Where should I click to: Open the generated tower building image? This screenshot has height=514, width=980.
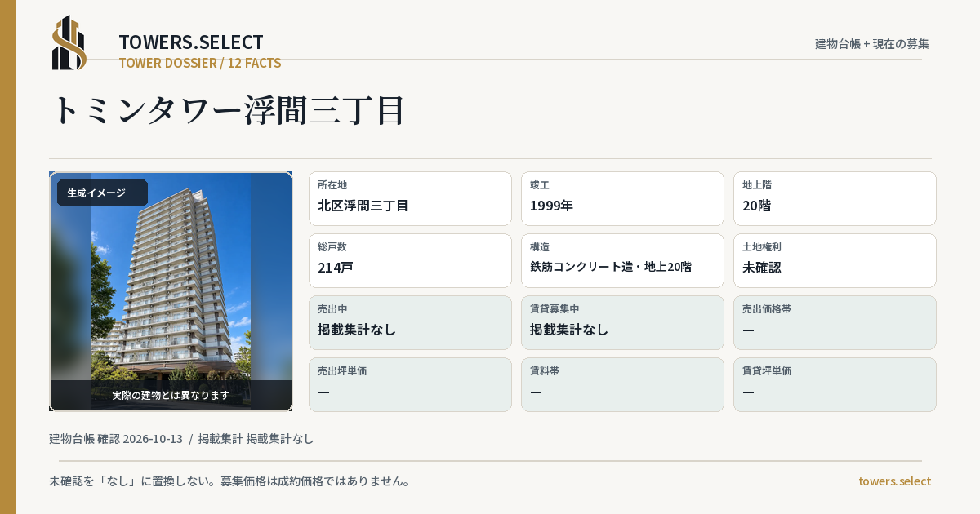[171, 291]
